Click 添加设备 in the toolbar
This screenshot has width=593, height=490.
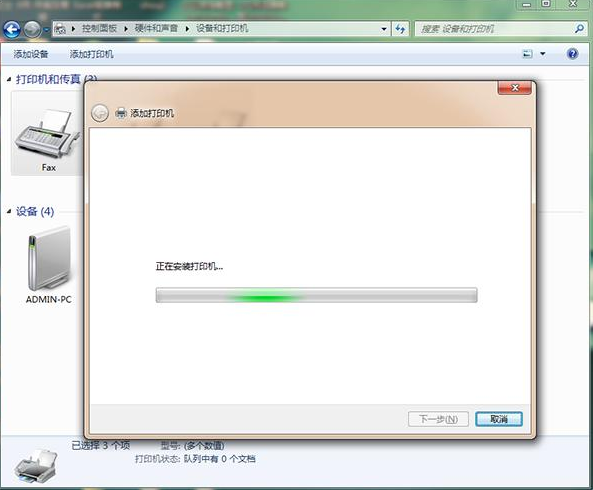[31, 54]
